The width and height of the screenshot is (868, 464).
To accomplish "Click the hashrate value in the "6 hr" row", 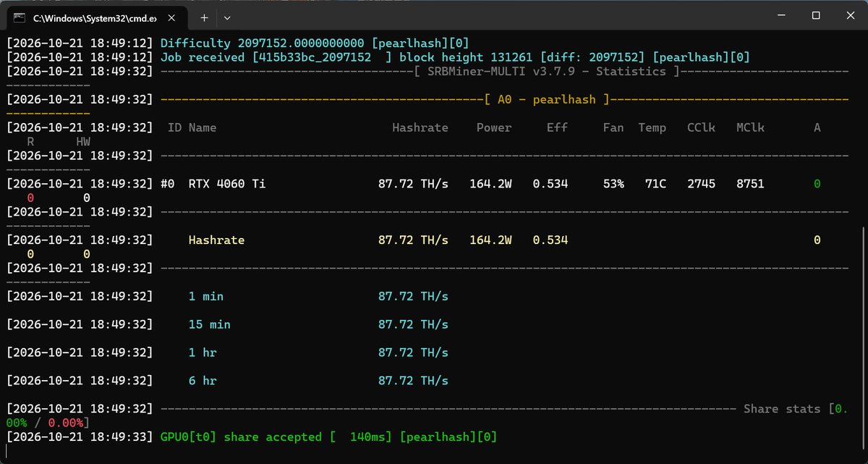I will (x=413, y=381).
